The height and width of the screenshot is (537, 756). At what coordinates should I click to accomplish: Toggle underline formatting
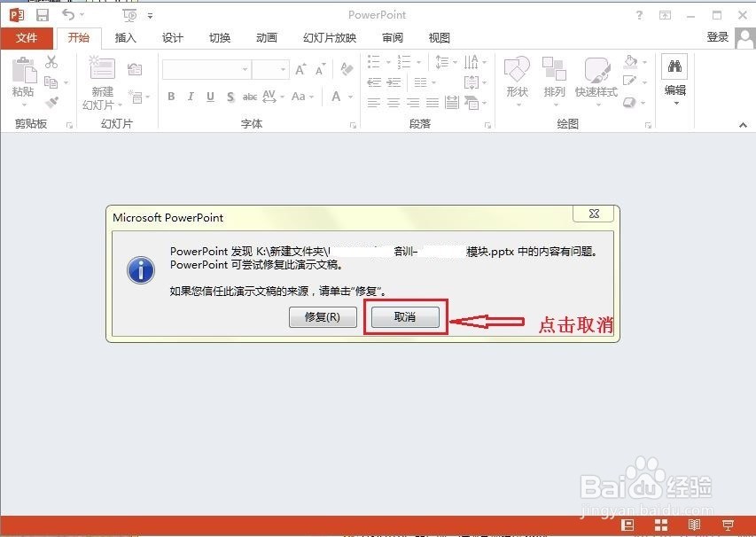coord(209,96)
